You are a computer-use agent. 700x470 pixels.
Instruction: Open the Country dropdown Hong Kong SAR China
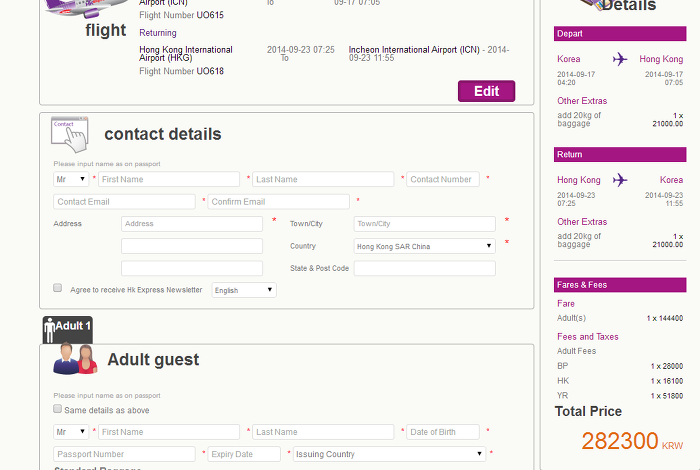pyautogui.click(x=424, y=246)
